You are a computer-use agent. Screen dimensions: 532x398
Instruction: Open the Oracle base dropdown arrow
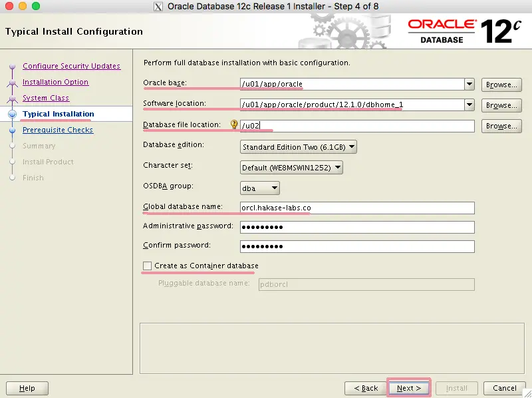coord(469,84)
